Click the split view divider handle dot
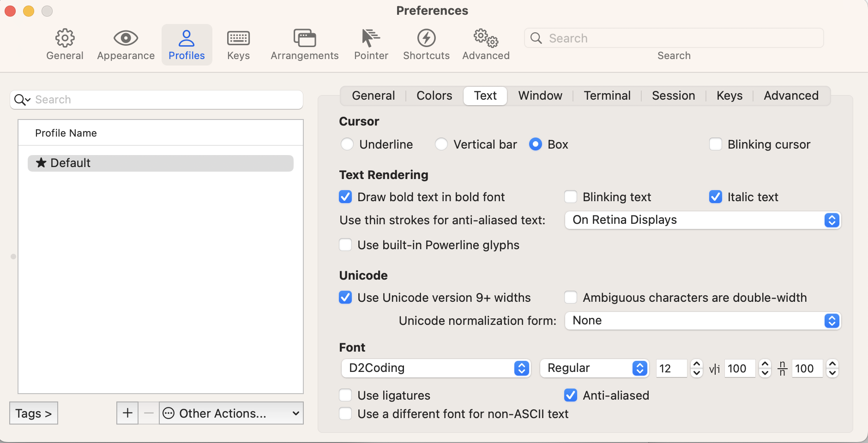 point(13,257)
